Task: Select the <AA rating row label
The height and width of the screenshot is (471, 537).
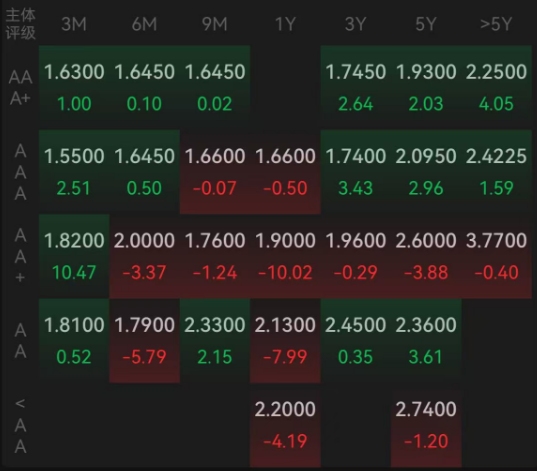Action: pos(21,426)
